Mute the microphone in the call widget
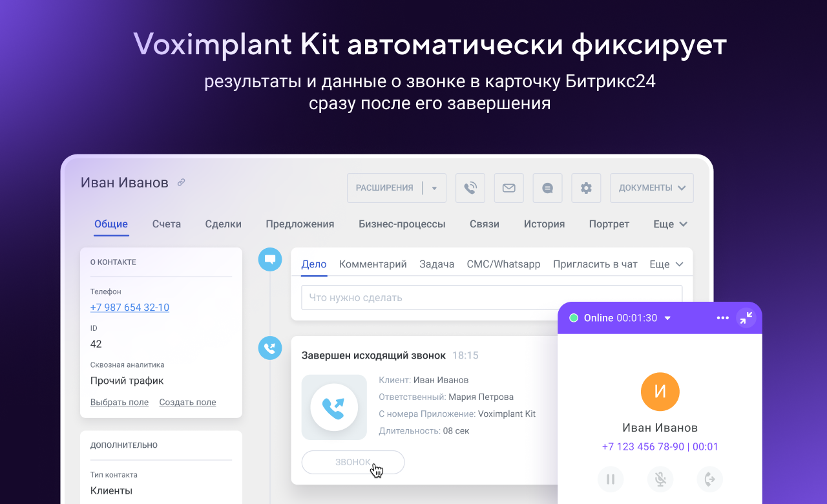Screen dimensions: 827x504 tap(660, 479)
